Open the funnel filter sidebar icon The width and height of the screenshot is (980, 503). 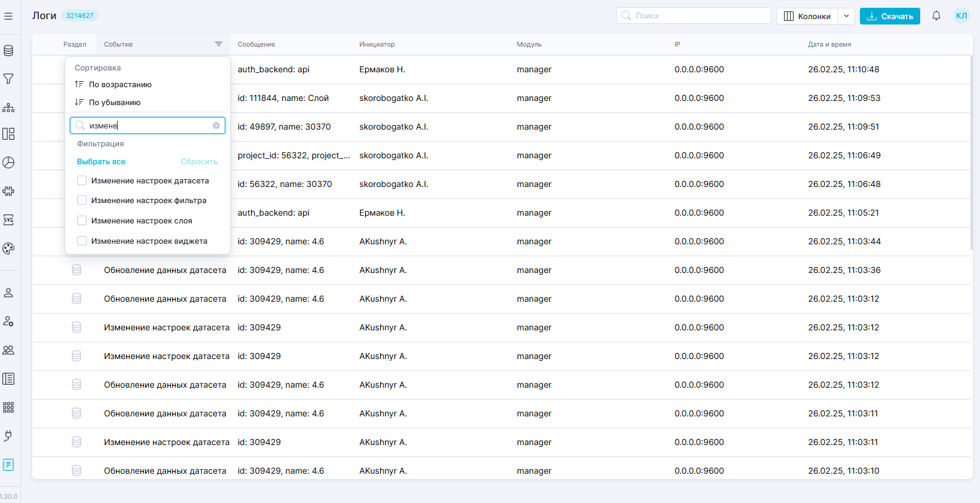(8, 79)
